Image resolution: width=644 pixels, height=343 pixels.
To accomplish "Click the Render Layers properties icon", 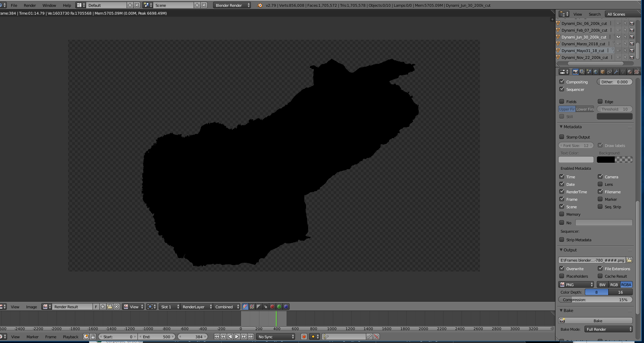I will (x=582, y=72).
